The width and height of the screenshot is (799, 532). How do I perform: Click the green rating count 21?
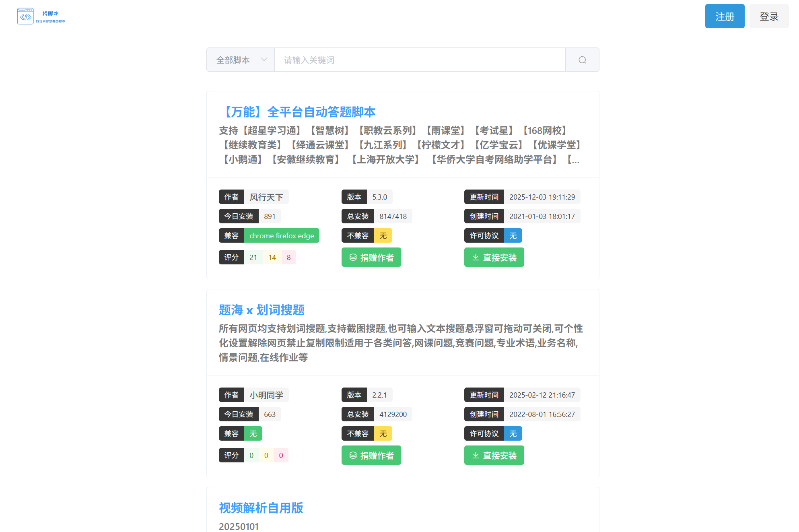pos(253,257)
